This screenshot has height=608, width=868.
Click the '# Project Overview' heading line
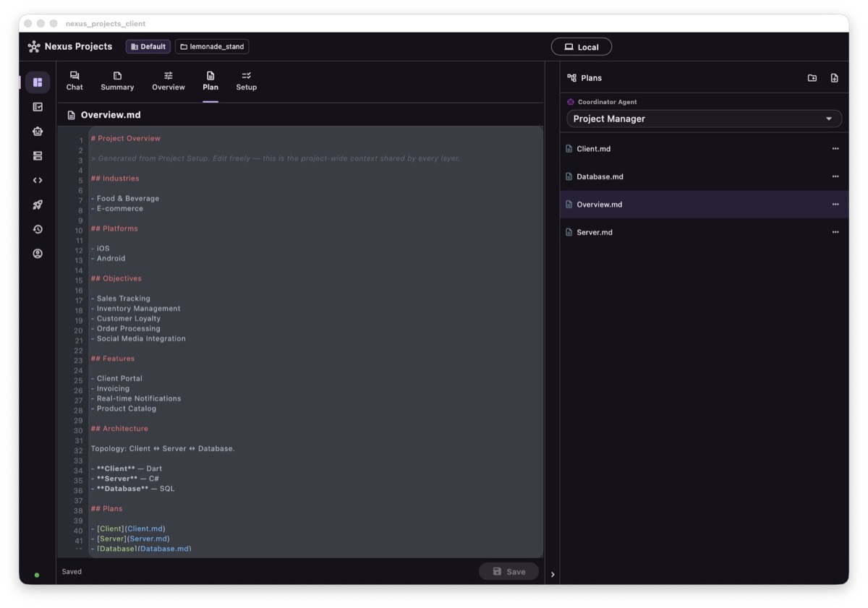(126, 138)
